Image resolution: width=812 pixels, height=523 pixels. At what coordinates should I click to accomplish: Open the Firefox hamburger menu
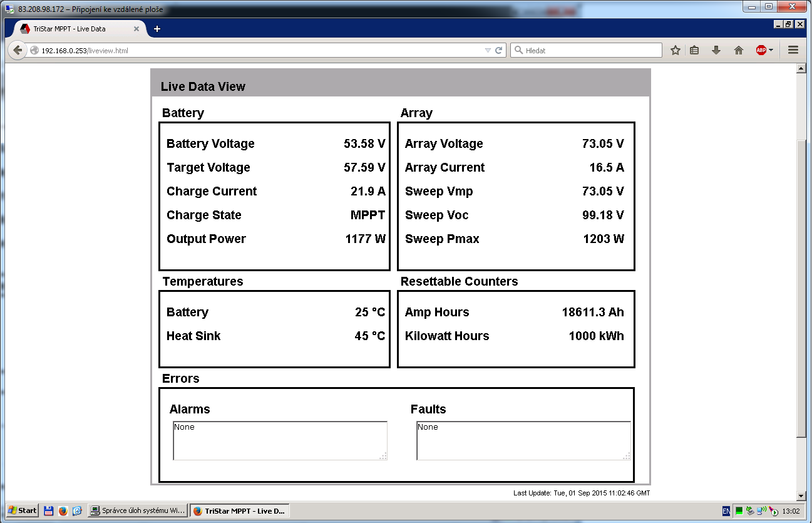[x=793, y=51]
